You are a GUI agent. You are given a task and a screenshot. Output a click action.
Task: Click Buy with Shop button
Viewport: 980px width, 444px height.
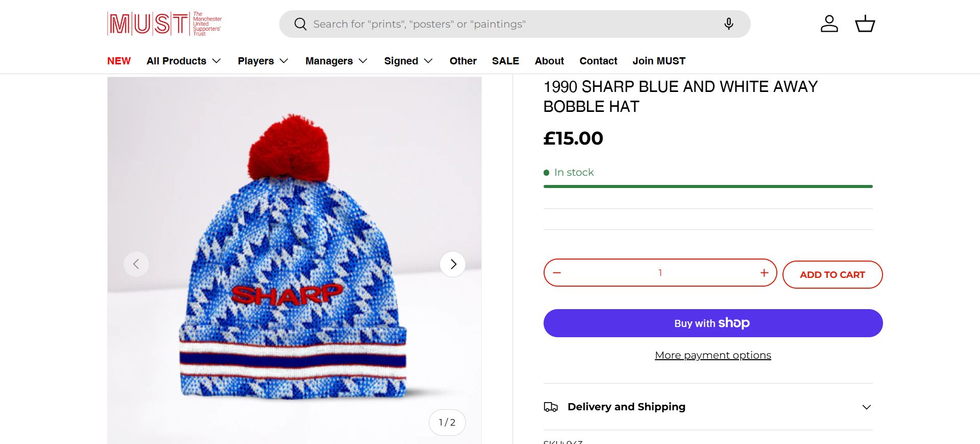713,323
